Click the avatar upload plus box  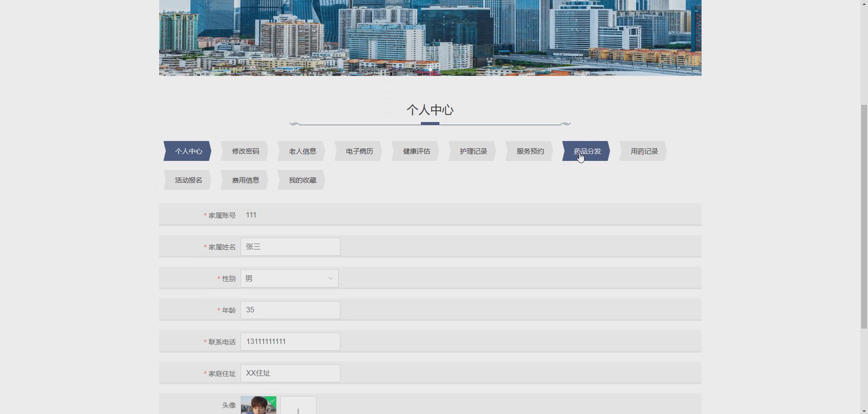[x=298, y=405]
